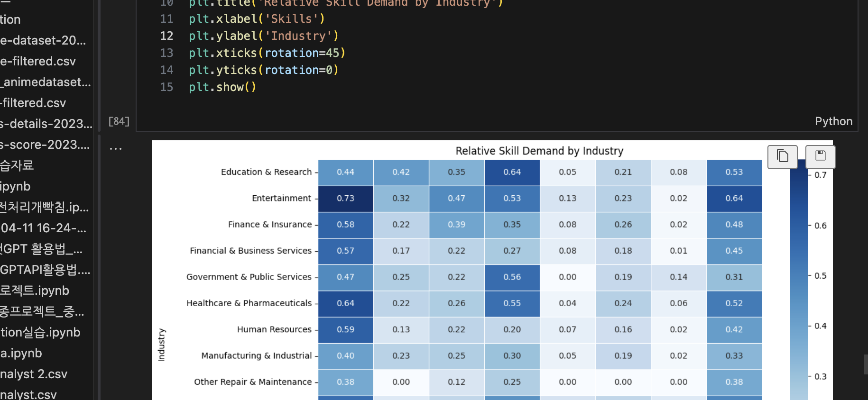The height and width of the screenshot is (400, 868).
Task: Click the plt.show() code line
Action: tap(222, 87)
